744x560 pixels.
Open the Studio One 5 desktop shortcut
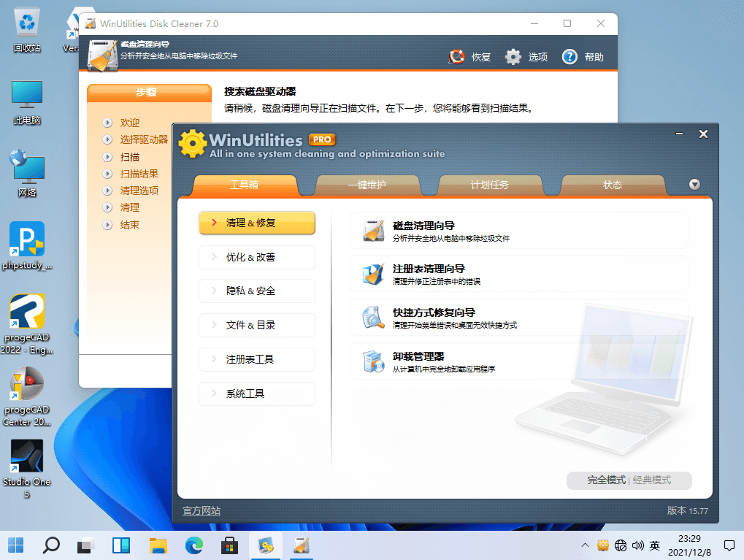[x=27, y=469]
